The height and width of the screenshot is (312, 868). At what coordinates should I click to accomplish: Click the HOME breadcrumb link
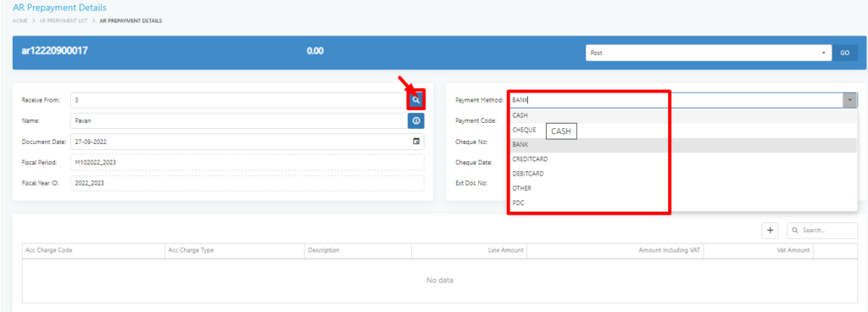(x=20, y=20)
